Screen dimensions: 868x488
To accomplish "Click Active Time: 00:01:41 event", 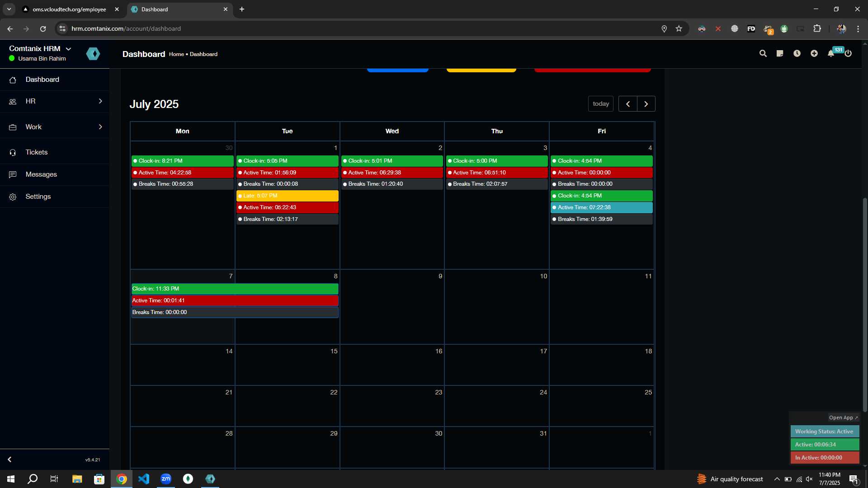I will click(235, 300).
